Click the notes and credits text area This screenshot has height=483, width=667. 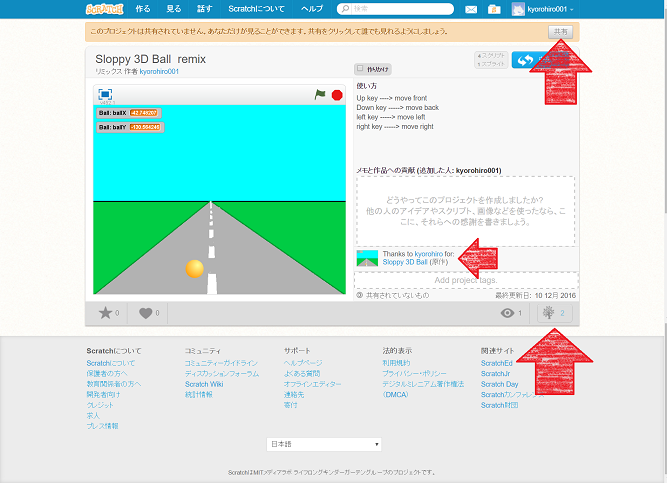click(x=465, y=211)
